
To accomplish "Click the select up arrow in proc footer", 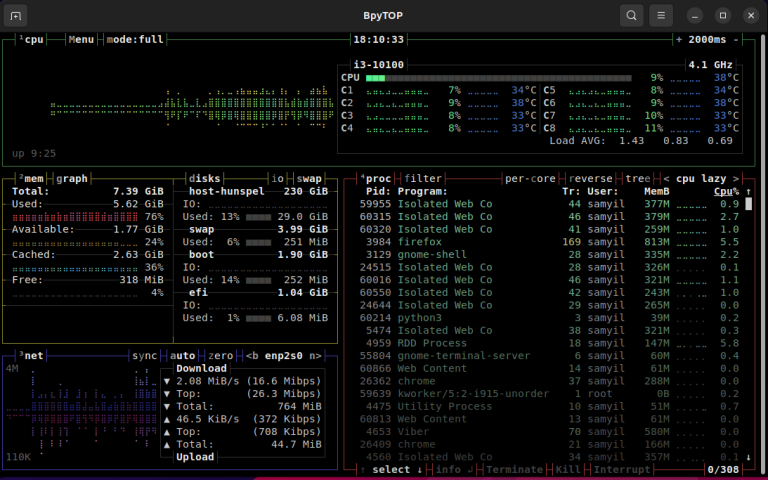I will [363, 470].
